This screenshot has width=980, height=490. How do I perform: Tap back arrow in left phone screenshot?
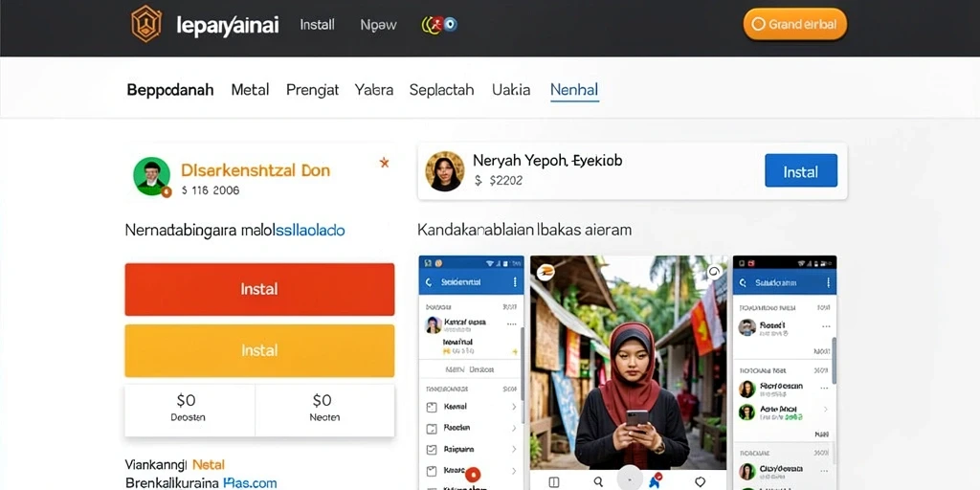pos(429,282)
